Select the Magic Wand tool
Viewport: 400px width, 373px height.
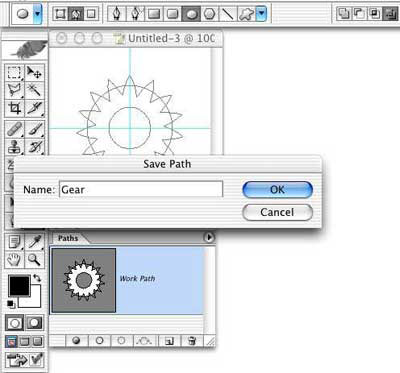[x=34, y=90]
